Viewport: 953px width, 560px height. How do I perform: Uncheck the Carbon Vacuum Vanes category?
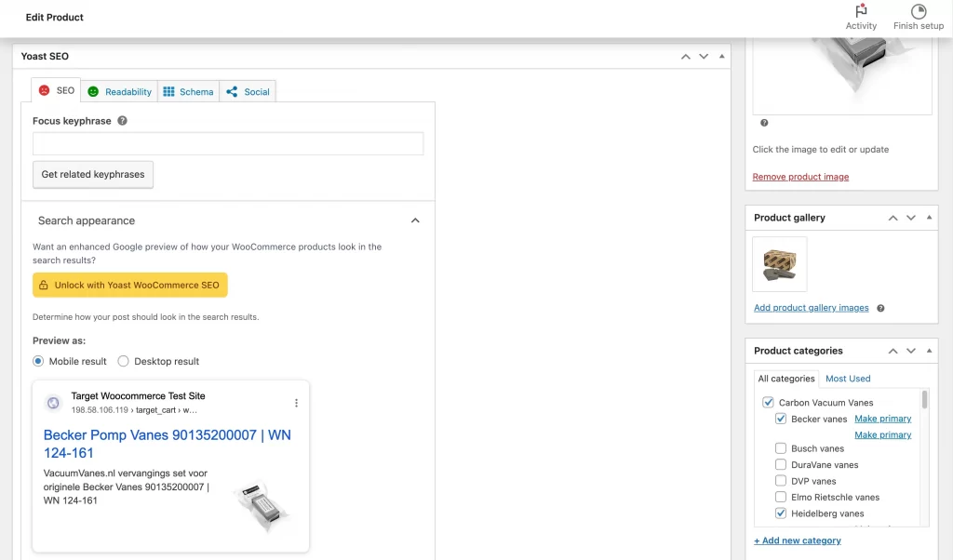pyautogui.click(x=768, y=403)
